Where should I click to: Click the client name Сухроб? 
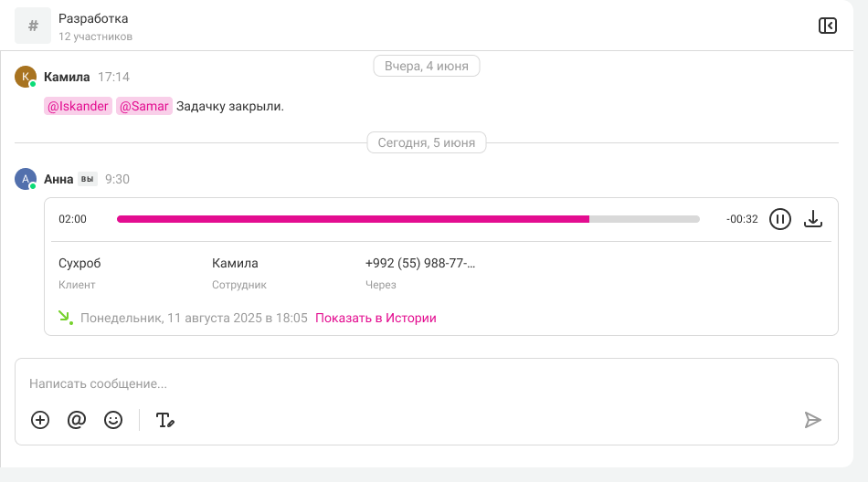click(79, 264)
